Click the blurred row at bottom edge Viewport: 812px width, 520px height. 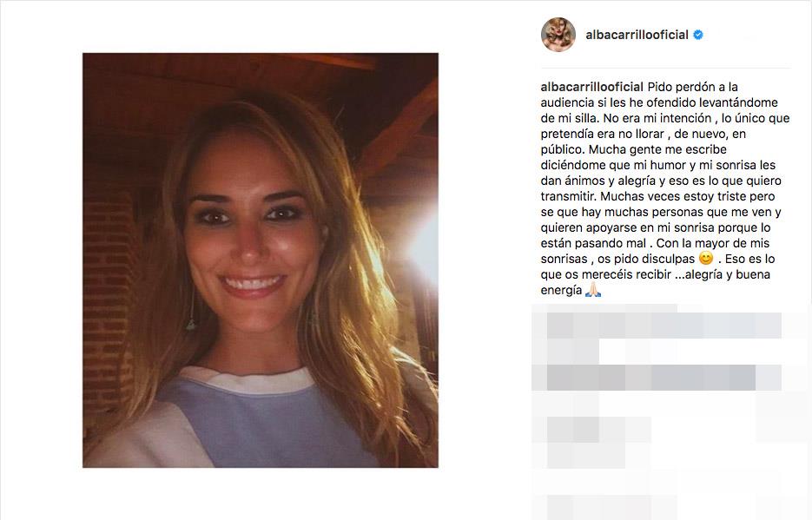[611, 507]
